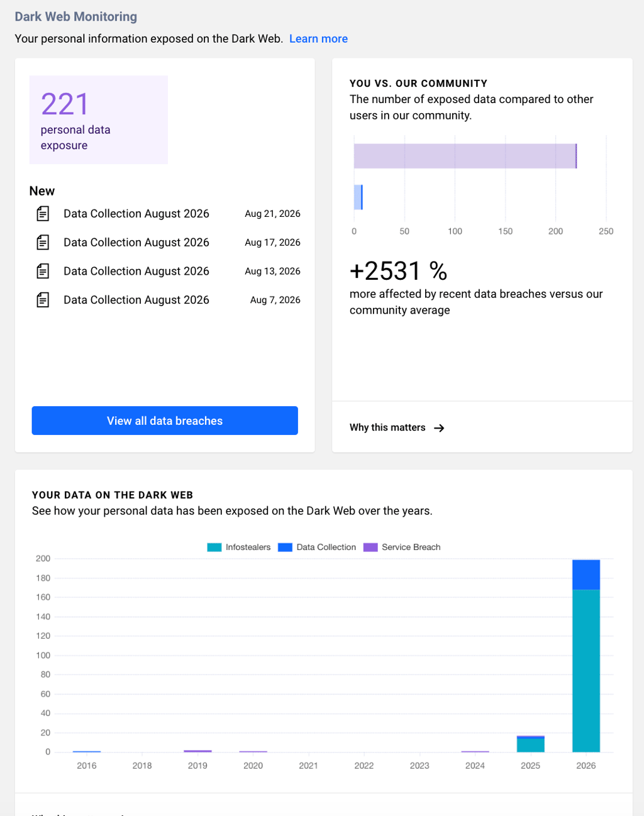
Task: Toggle the Infostealers legend swatch
Action: 214,548
